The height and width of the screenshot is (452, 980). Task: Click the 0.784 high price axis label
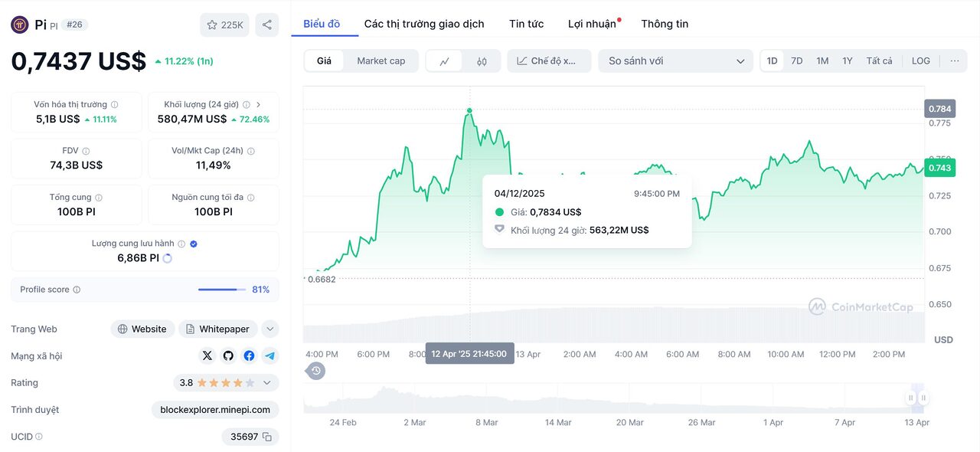pyautogui.click(x=939, y=109)
